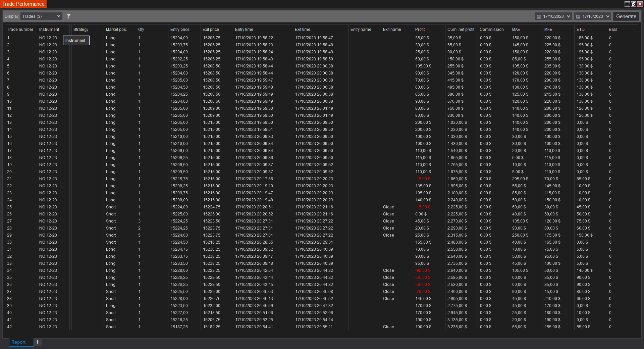The width and height of the screenshot is (644, 349).
Task: Sort by the Cum. net profit column header
Action: 461,30
